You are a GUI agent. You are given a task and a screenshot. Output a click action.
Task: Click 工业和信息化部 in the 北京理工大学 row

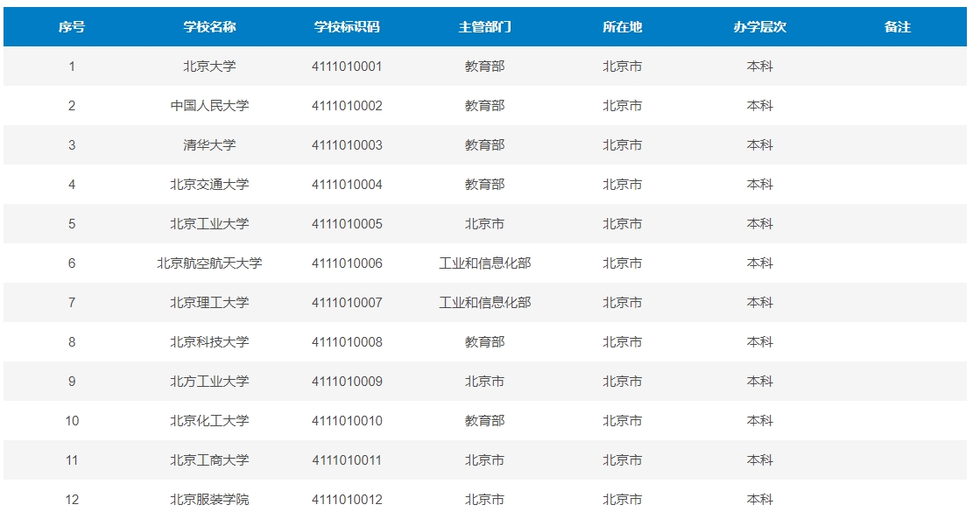coord(484,303)
